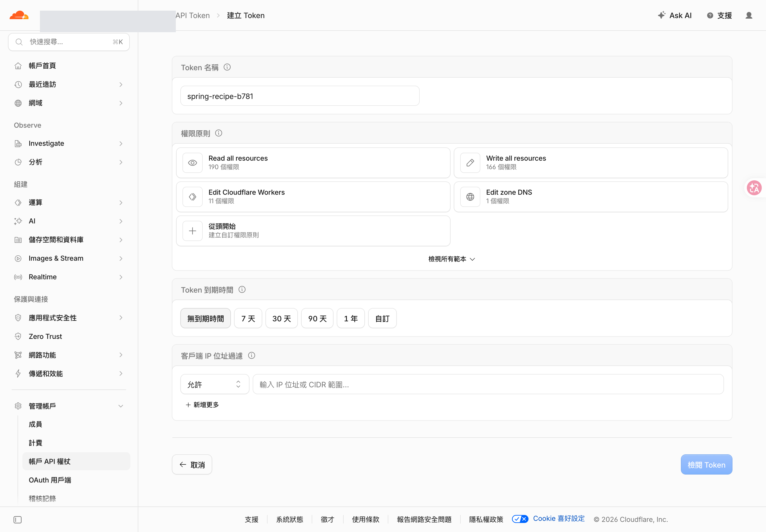
Task: Expand AI sidebar chevron
Action: pos(121,221)
